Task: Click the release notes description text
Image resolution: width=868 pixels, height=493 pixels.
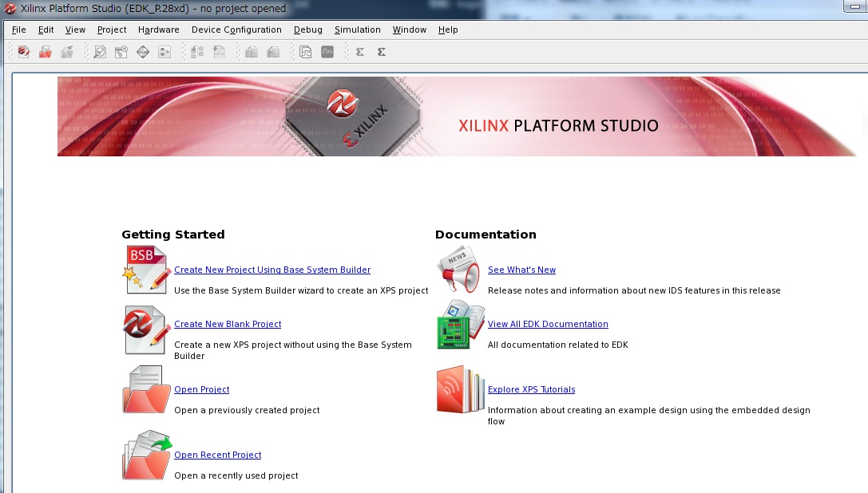Action: [x=634, y=291]
